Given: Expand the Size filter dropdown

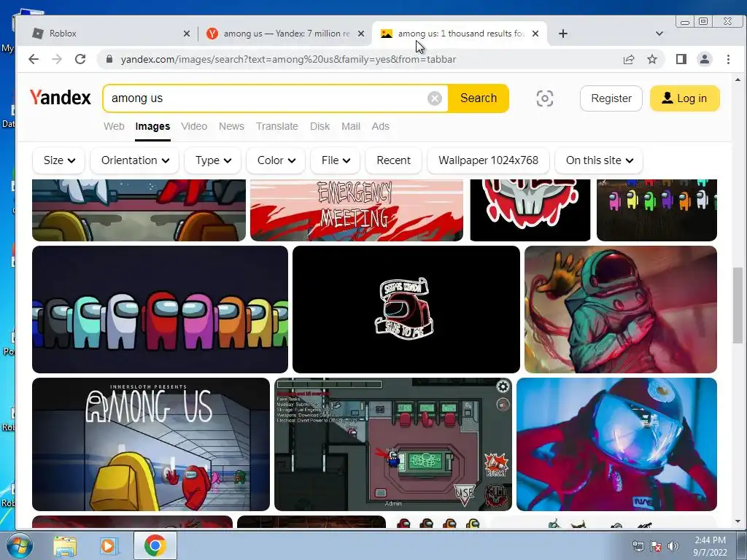Looking at the screenshot, I should (x=58, y=160).
